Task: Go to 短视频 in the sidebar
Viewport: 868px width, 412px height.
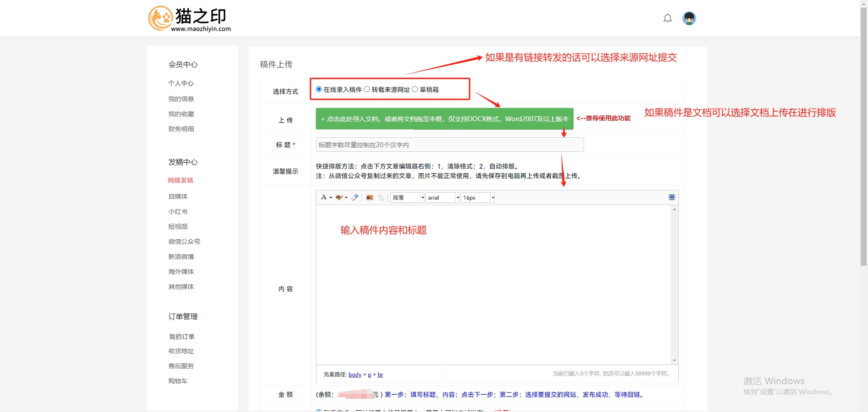Action: click(178, 227)
